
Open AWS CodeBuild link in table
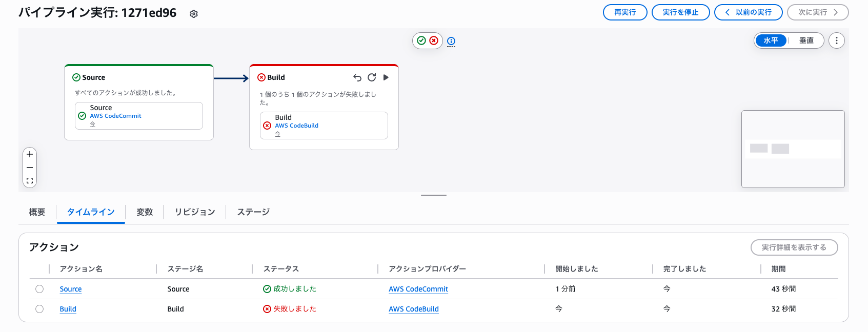pos(414,309)
